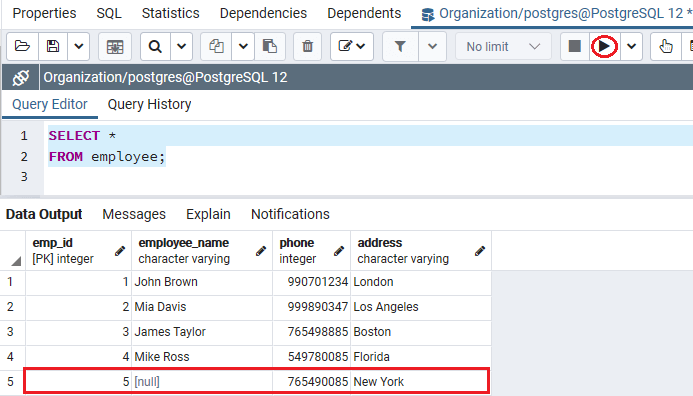Click the save data changes grid icon

tap(115, 46)
